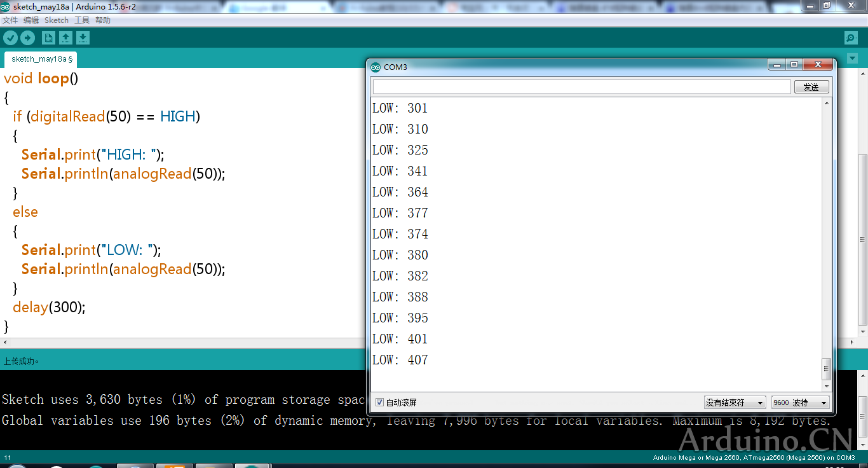Click the Serial.print("HIGH: ") code line
Screen dimensions: 868x468
pos(93,155)
